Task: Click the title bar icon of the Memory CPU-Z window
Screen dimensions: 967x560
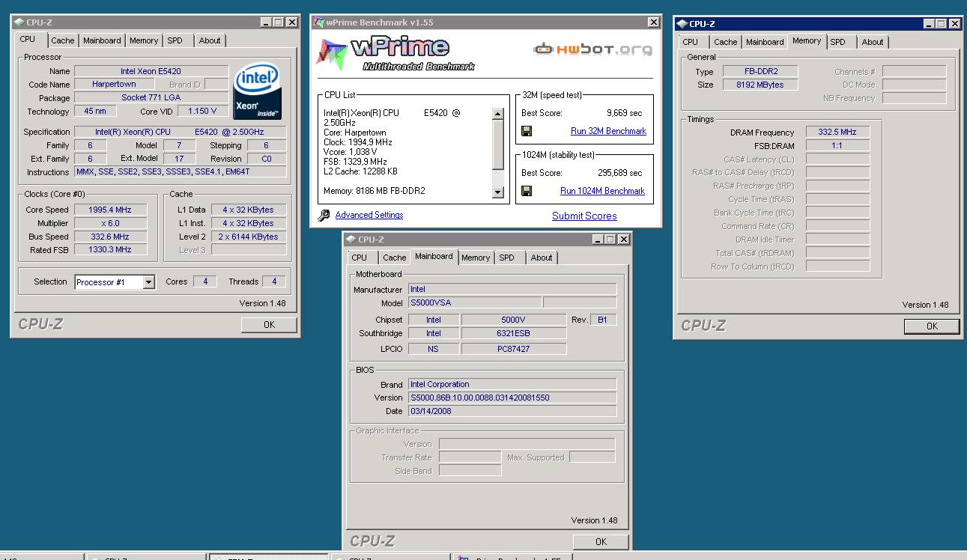Action: pos(682,24)
